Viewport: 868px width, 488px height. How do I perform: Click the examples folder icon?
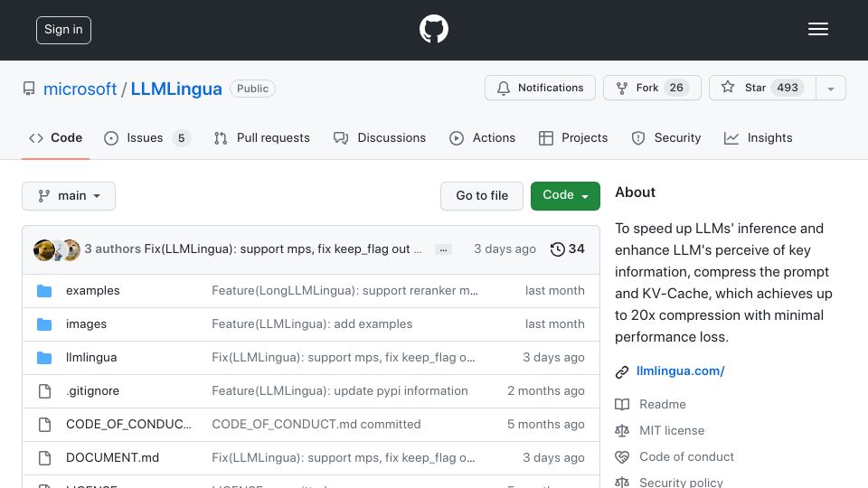point(44,291)
